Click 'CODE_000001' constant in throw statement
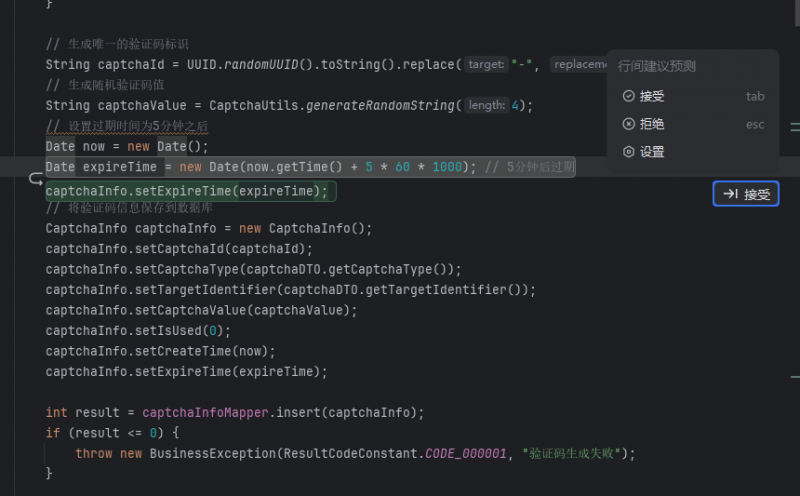 click(465, 453)
